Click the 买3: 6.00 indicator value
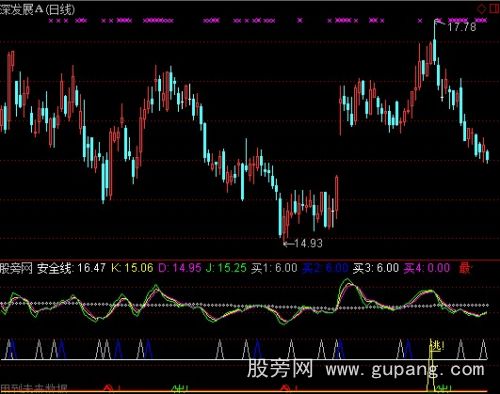Viewport: 500px width, 394px height. tap(376, 268)
